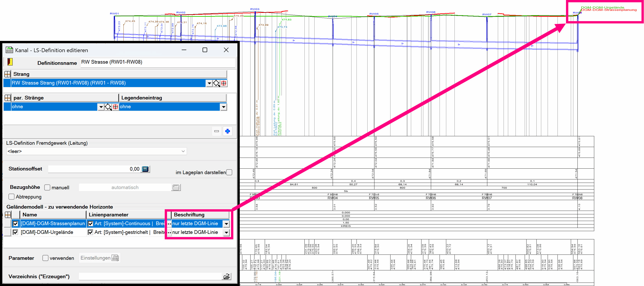Click the red crosshair icon in Strang row
This screenshot has width=644, height=286.
[224, 83]
